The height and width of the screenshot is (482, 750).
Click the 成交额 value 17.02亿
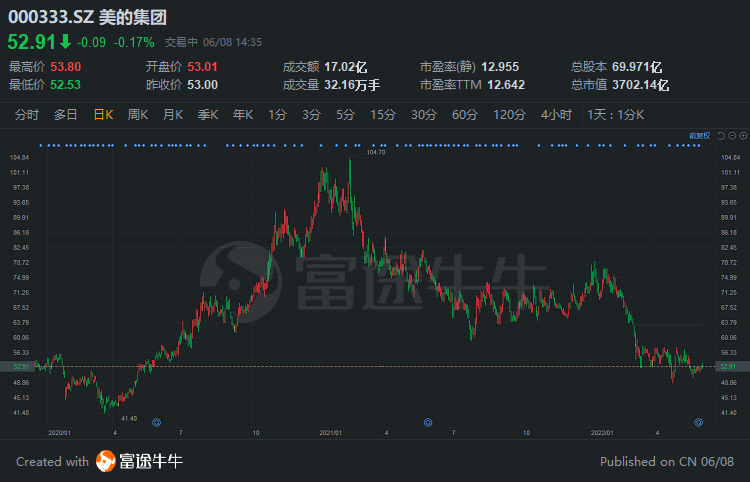click(346, 66)
